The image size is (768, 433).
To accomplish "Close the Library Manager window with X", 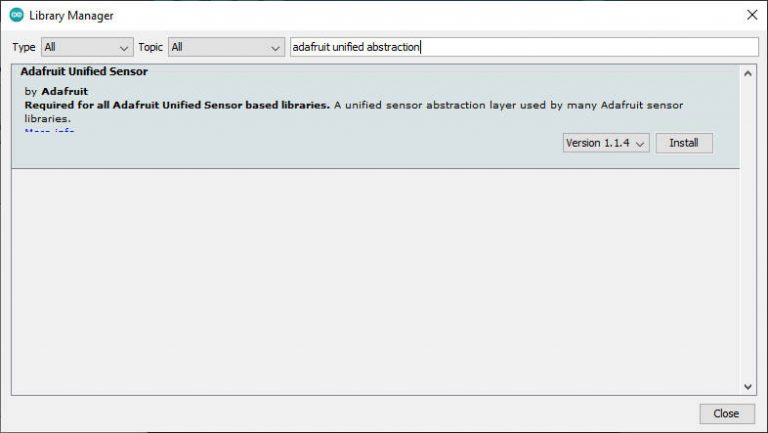I will [751, 15].
